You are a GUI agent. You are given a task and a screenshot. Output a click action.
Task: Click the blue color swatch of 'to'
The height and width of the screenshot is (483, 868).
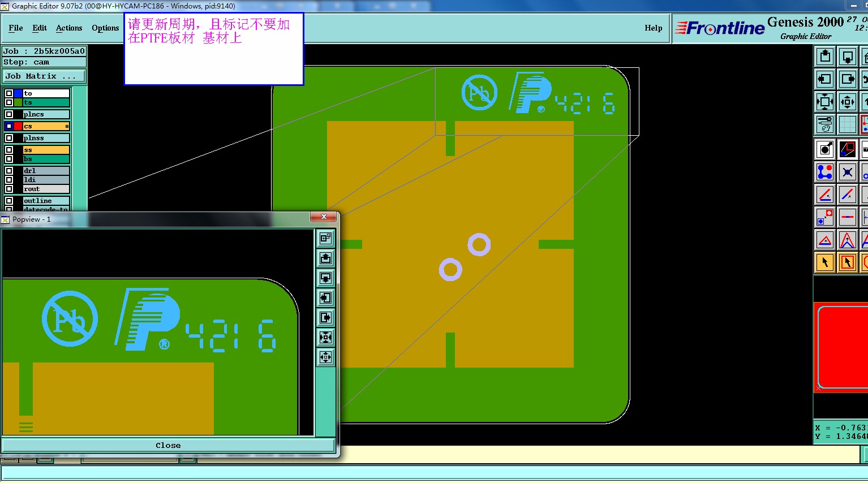click(18, 93)
